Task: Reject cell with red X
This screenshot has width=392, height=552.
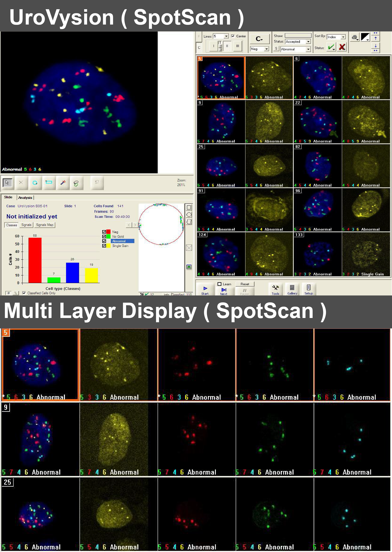Action: tap(342, 47)
